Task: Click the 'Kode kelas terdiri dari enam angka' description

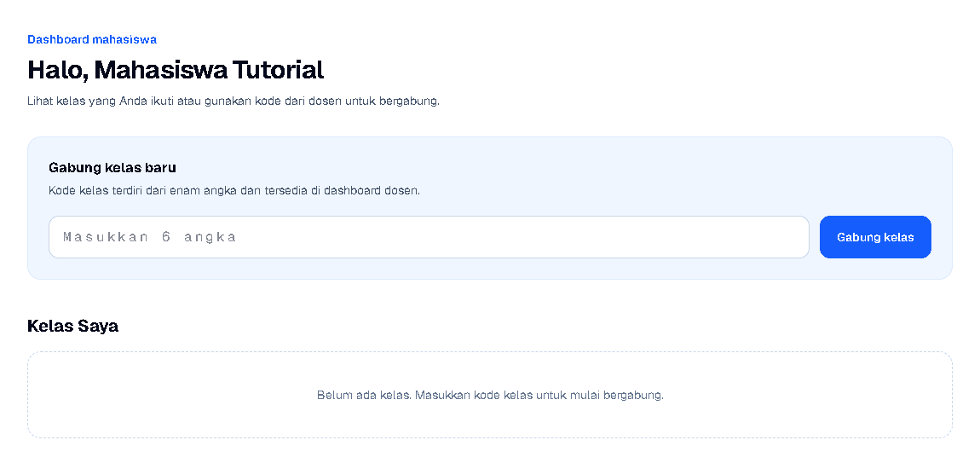Action: click(234, 190)
